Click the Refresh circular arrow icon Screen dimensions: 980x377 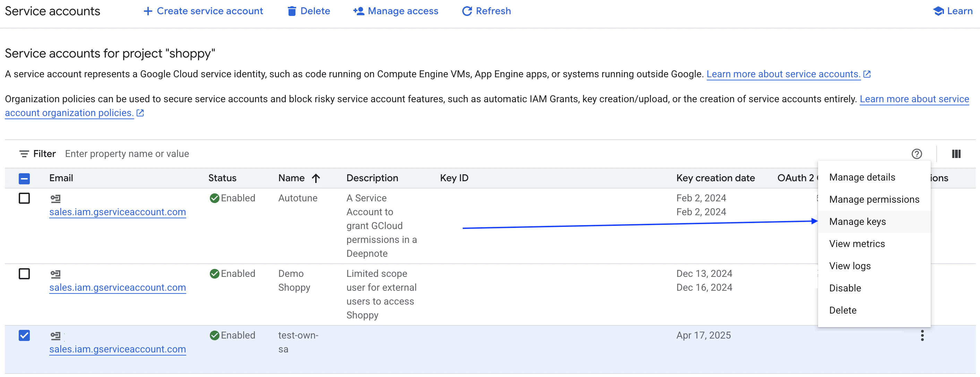[467, 11]
